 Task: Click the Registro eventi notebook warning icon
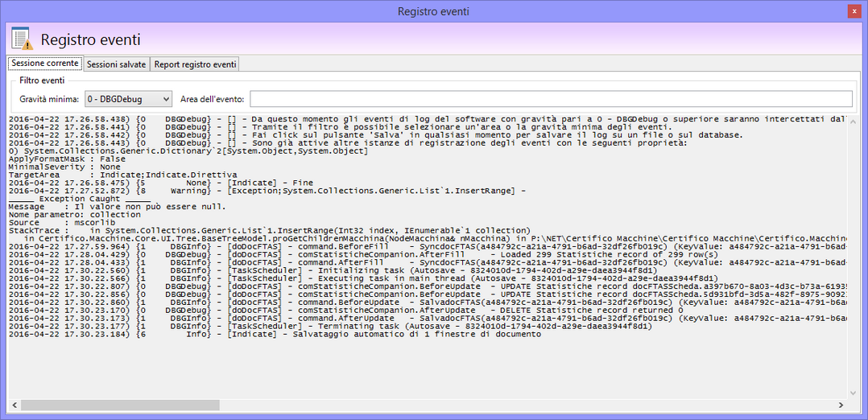point(22,39)
